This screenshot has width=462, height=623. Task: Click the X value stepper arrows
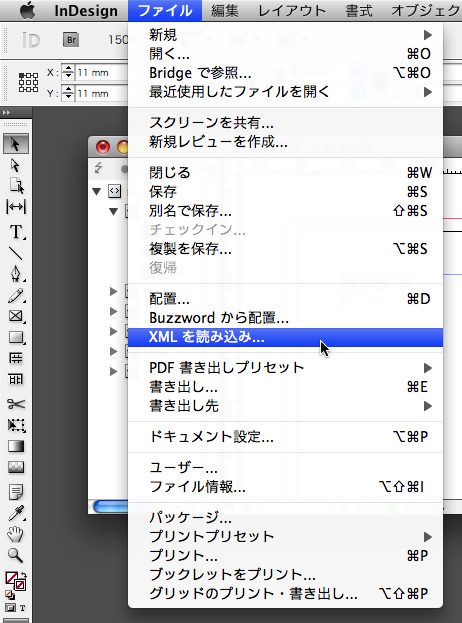pos(68,73)
